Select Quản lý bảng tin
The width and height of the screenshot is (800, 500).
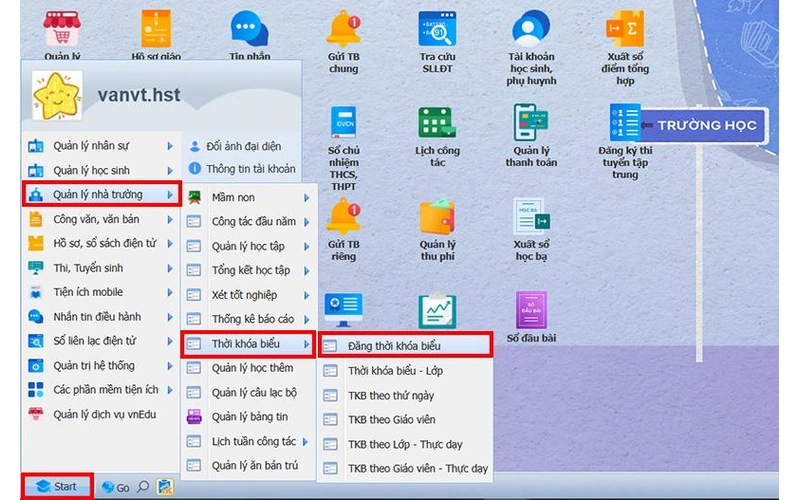click(x=249, y=417)
